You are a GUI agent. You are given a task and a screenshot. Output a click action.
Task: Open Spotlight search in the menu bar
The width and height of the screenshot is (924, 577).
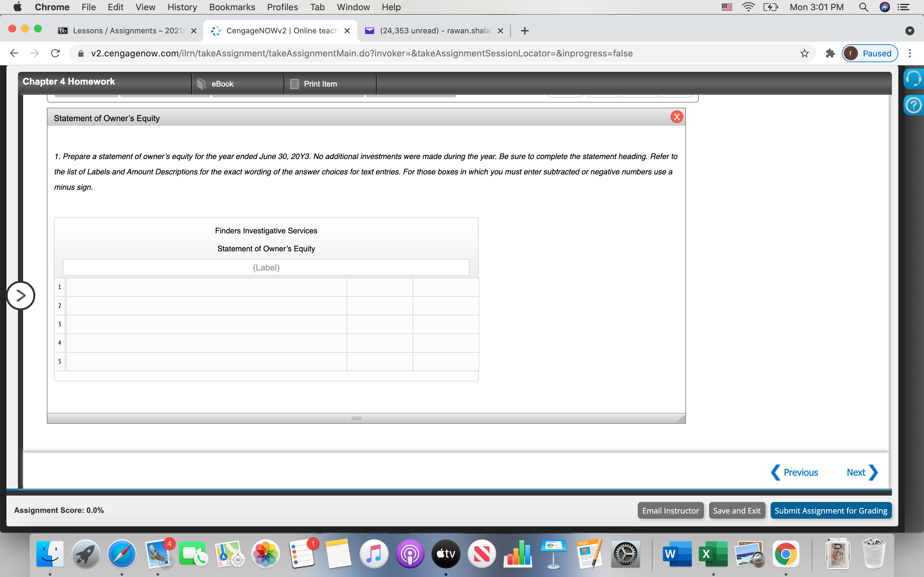pos(864,7)
